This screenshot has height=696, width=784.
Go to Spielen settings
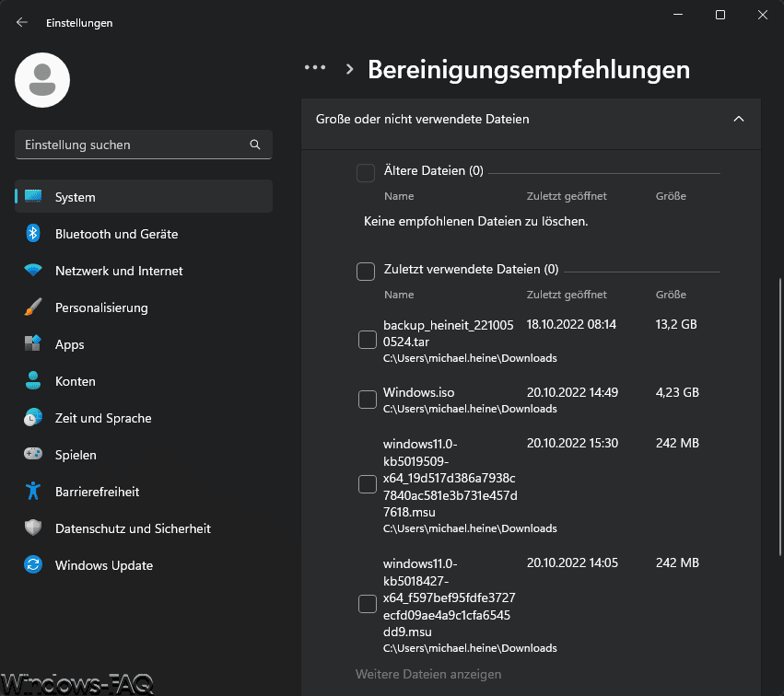(144, 455)
